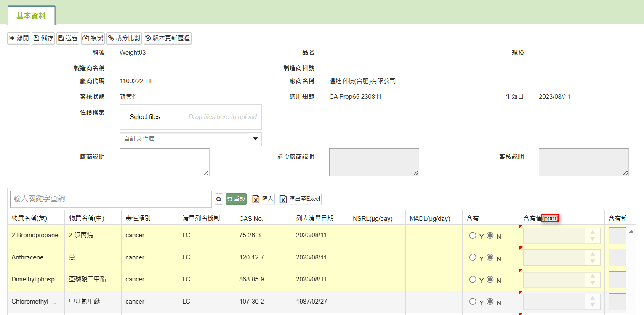Click the 匯入 import Excel button
This screenshot has height=315, width=644.
(x=262, y=199)
